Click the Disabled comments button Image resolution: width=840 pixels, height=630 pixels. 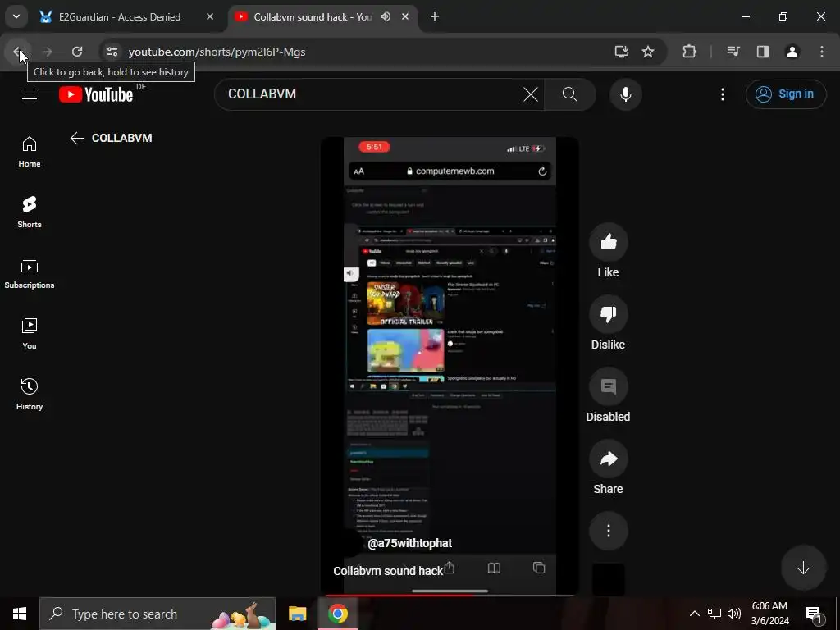click(x=609, y=387)
